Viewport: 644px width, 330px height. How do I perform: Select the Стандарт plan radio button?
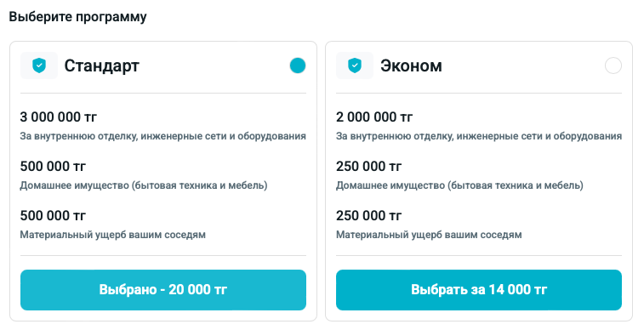click(x=298, y=65)
